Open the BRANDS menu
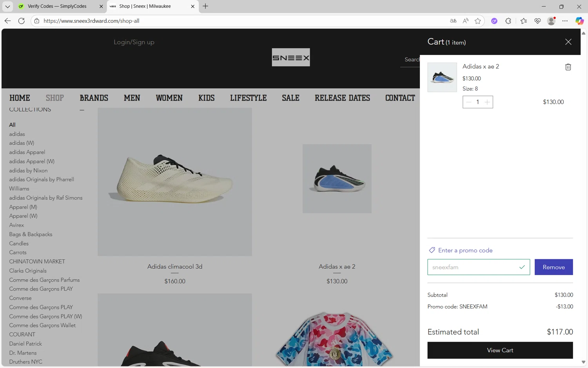Viewport: 588px width, 368px height. [x=94, y=98]
